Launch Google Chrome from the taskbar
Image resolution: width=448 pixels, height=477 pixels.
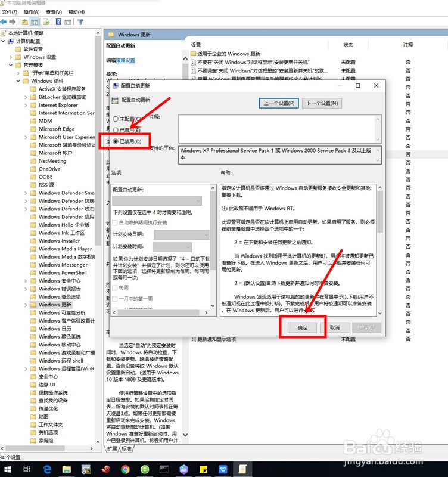point(125,469)
